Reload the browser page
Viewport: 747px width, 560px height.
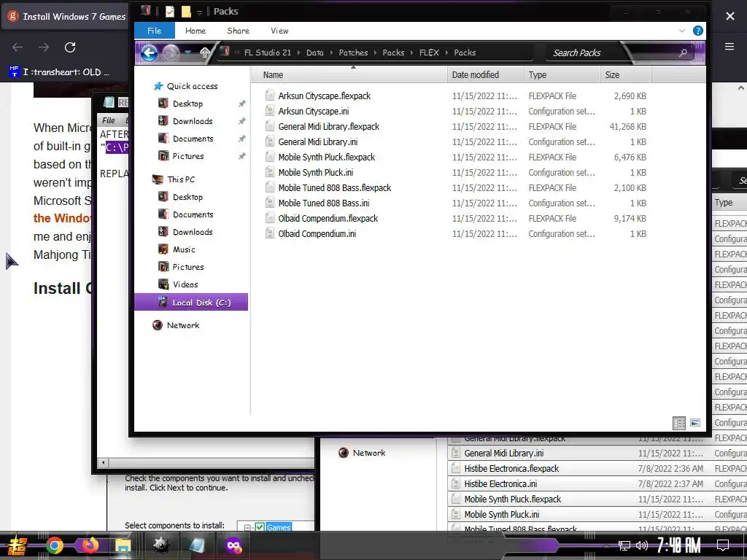[70, 47]
